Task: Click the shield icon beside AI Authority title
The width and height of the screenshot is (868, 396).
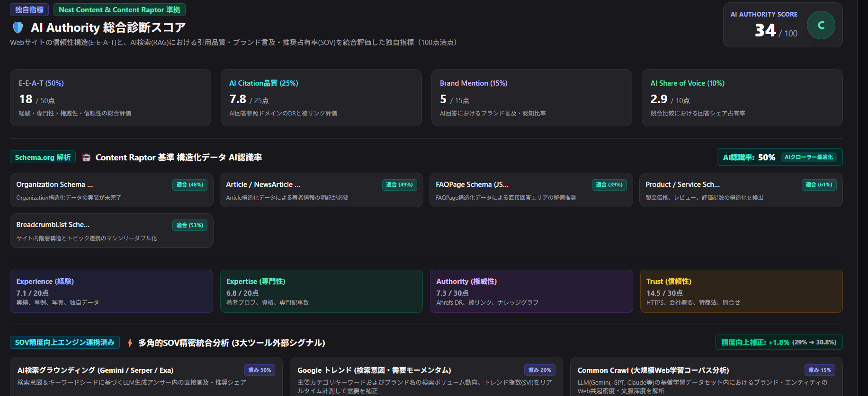Action: click(18, 27)
